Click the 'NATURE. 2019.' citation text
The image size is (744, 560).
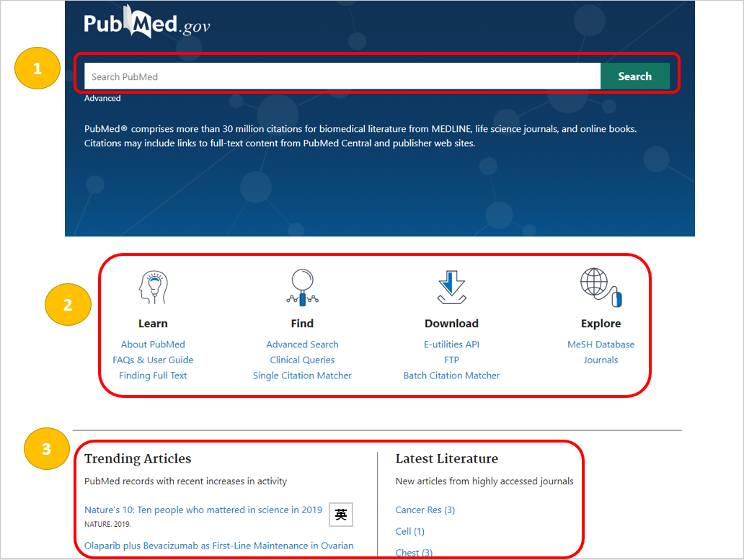(x=107, y=524)
